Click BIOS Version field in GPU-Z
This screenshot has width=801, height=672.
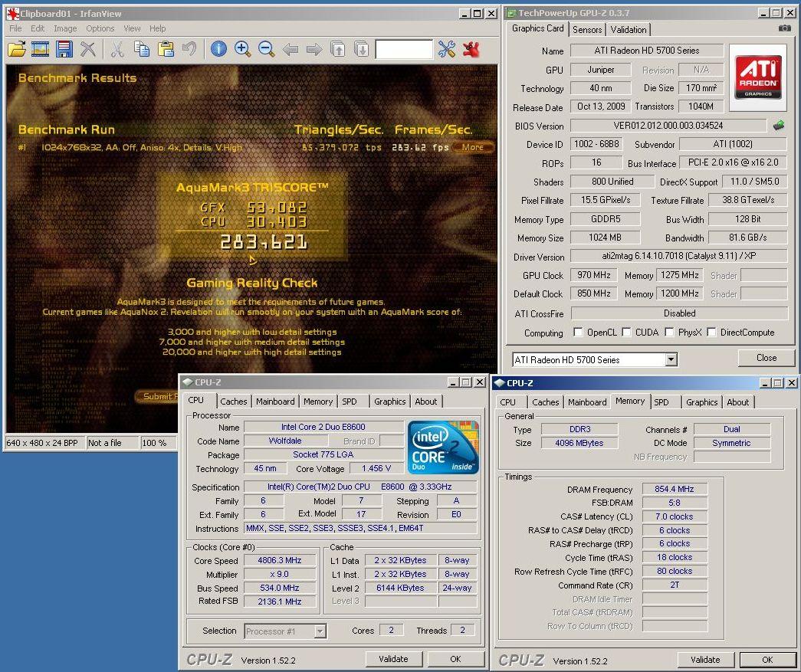668,125
